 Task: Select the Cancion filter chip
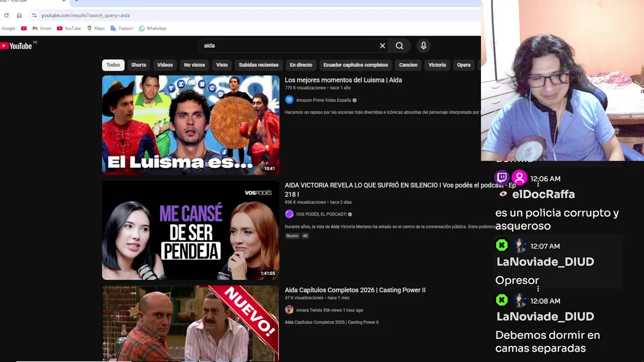[408, 65]
